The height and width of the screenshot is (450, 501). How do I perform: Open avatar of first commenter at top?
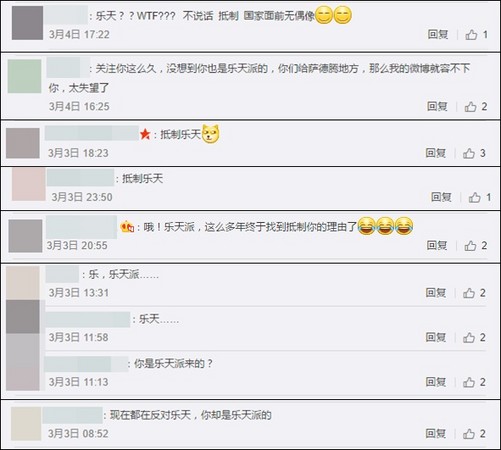(27, 23)
